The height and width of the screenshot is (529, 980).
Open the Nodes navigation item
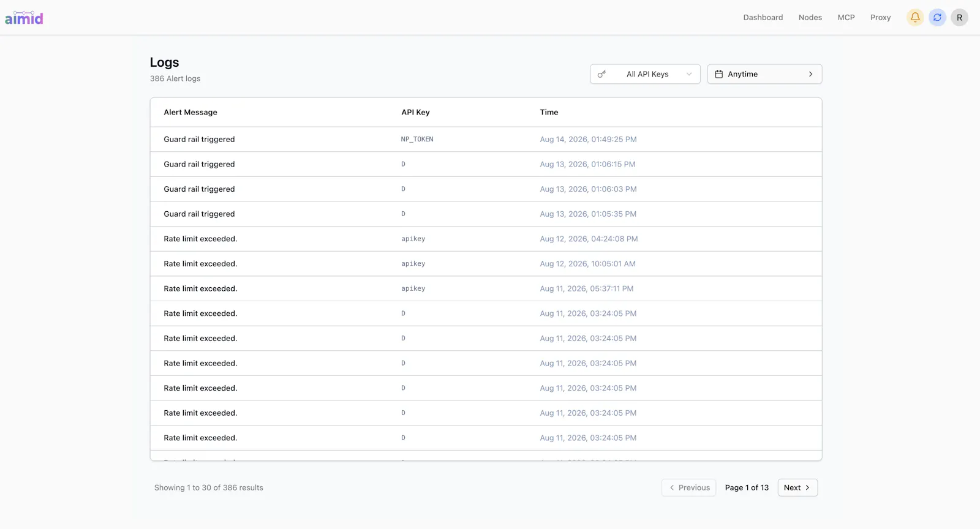(810, 17)
